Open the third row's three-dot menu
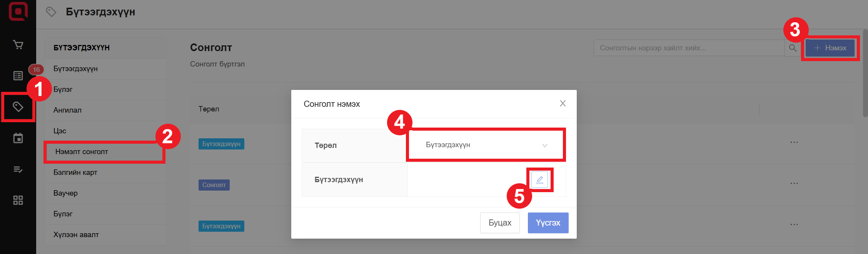The image size is (868, 254). click(x=794, y=224)
